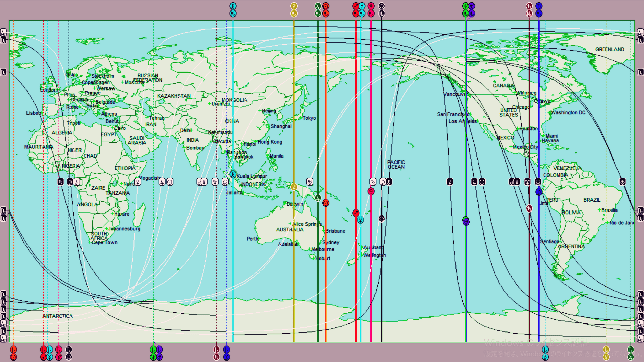Click the light Saturn glyph above pink Pluto circle

tap(373, 182)
